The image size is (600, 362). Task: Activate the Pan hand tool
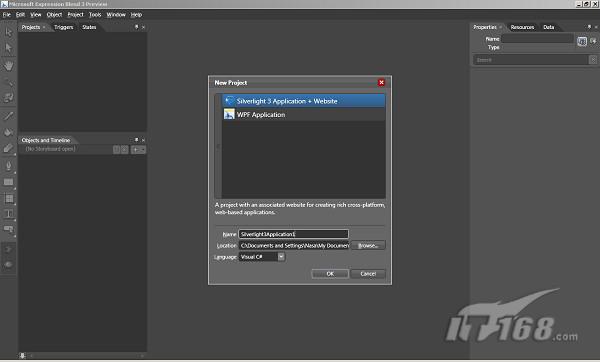click(x=8, y=65)
